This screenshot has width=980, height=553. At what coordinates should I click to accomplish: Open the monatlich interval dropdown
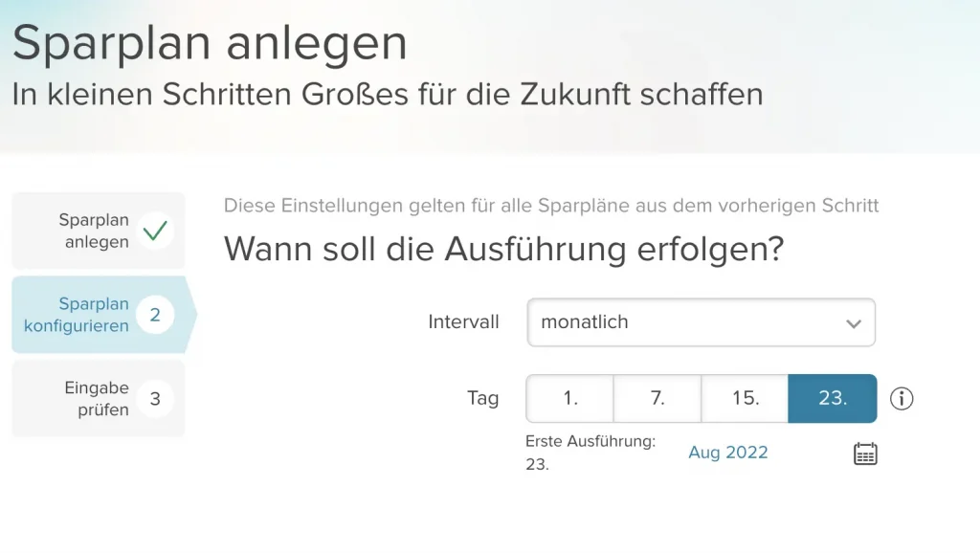pyautogui.click(x=689, y=322)
